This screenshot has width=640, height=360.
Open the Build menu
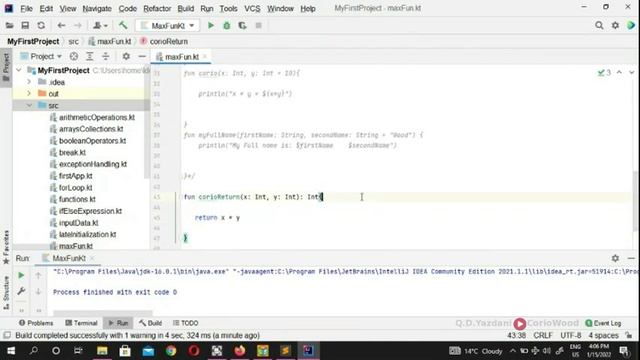tap(186, 8)
